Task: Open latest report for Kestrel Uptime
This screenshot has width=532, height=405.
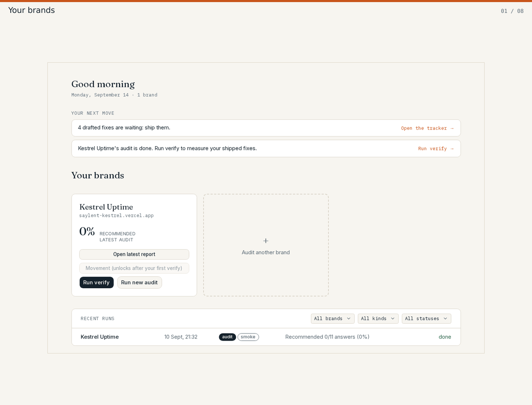Action: (x=134, y=254)
